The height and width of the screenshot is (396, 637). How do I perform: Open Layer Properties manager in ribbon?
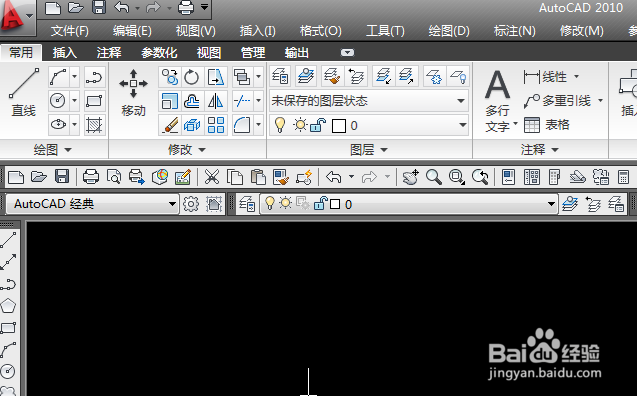[280, 76]
